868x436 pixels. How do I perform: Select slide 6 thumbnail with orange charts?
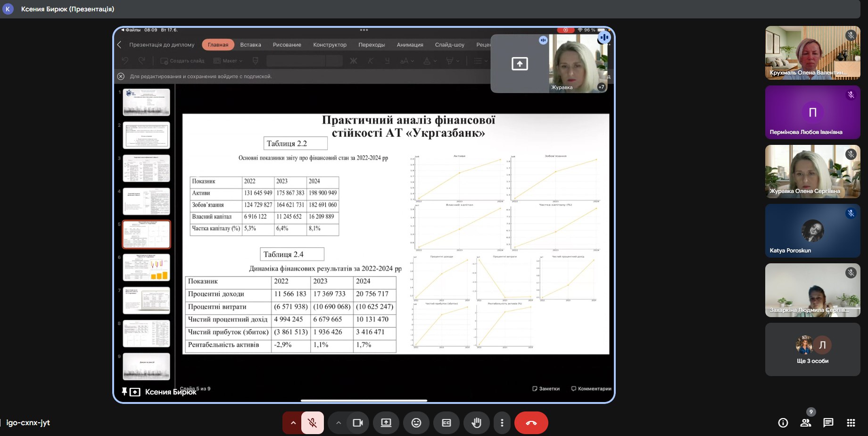(146, 267)
